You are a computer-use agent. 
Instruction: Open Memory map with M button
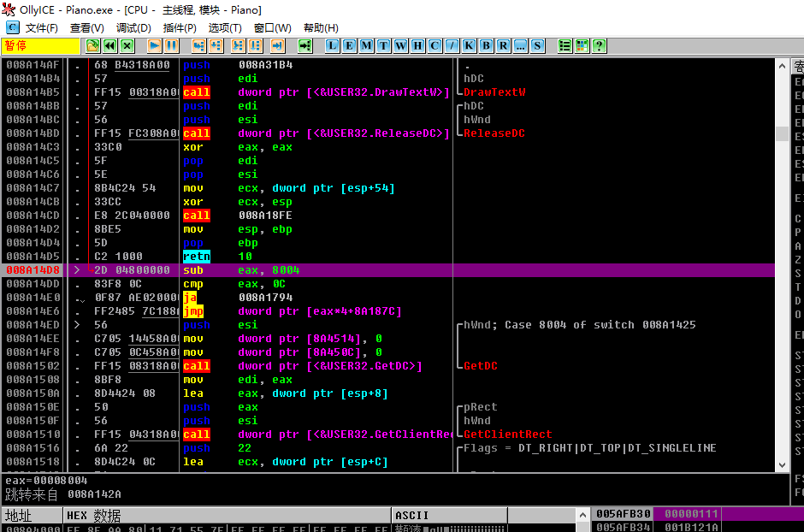click(366, 46)
